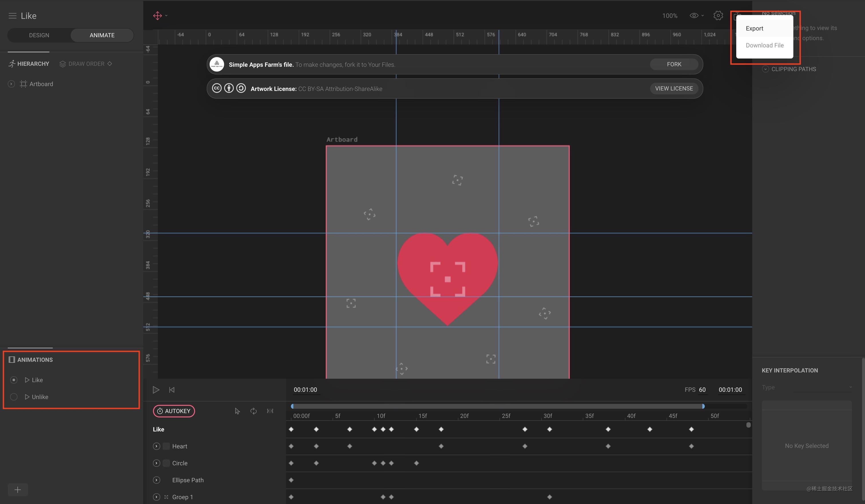Toggle the AUTOKEY button
This screenshot has width=865, height=504.
point(174,411)
